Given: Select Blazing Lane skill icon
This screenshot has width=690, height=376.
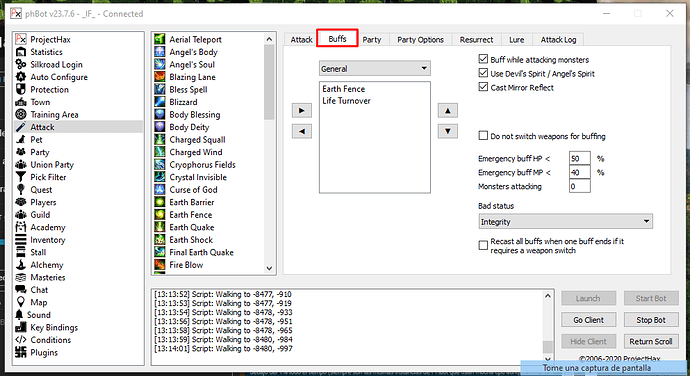Looking at the screenshot, I should point(160,77).
